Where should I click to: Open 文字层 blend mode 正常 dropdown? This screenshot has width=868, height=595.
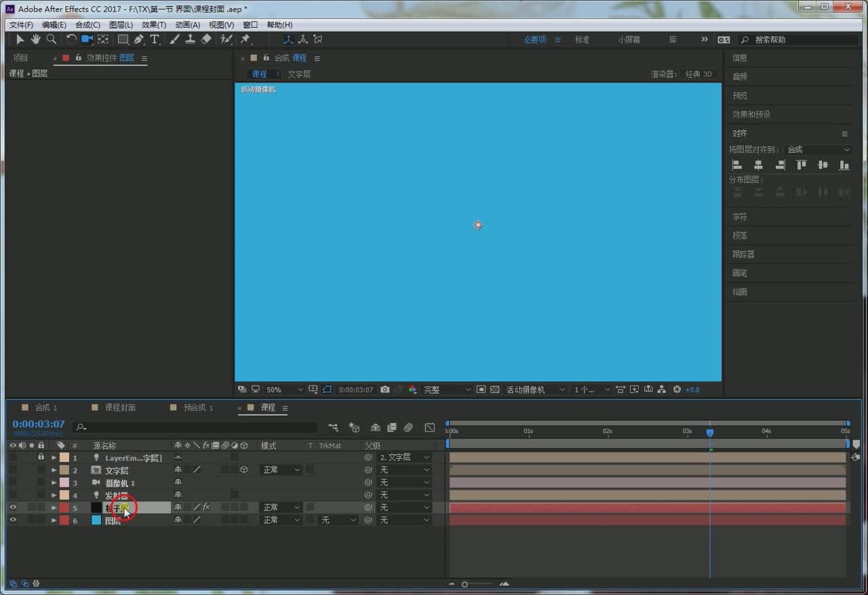click(281, 470)
